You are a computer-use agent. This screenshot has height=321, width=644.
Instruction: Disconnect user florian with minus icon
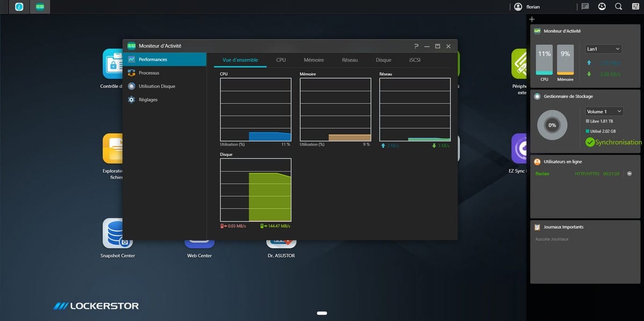click(x=630, y=174)
